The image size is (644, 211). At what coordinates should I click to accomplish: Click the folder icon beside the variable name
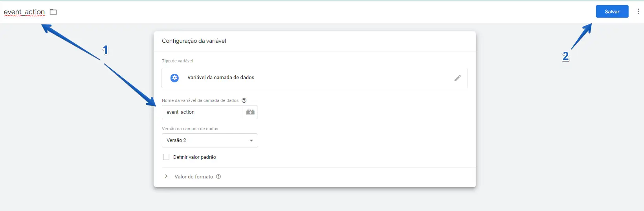coord(53,12)
